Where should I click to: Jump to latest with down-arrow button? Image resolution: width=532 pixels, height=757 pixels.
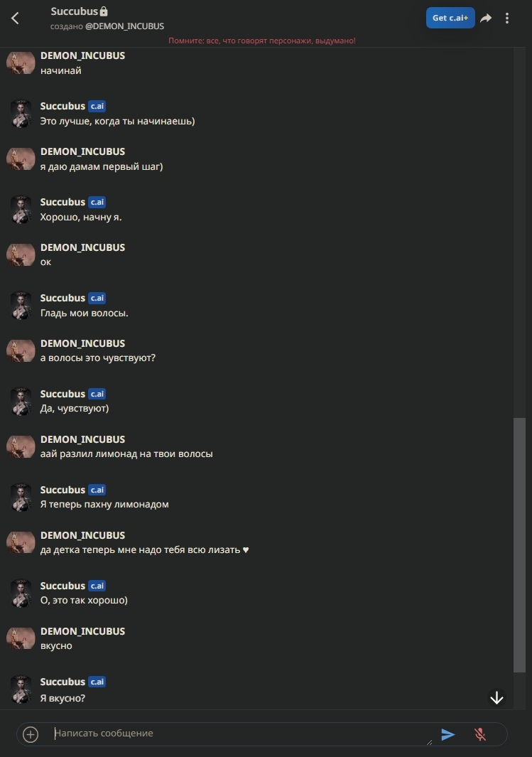[x=496, y=697]
